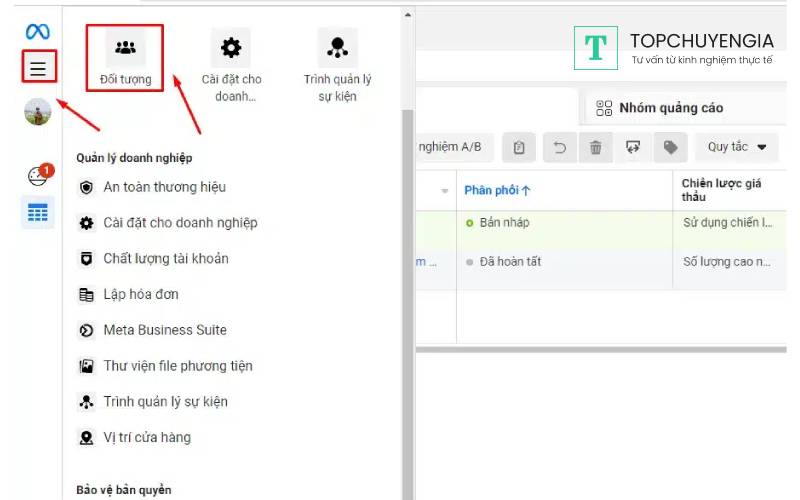Click the trash delete icon in toolbar
Image resolution: width=800 pixels, height=500 pixels.
pyautogui.click(x=596, y=147)
